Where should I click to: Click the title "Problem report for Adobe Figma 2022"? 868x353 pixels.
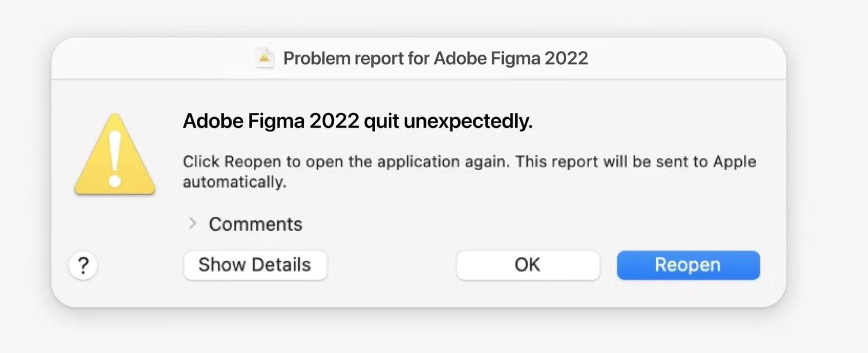[435, 58]
